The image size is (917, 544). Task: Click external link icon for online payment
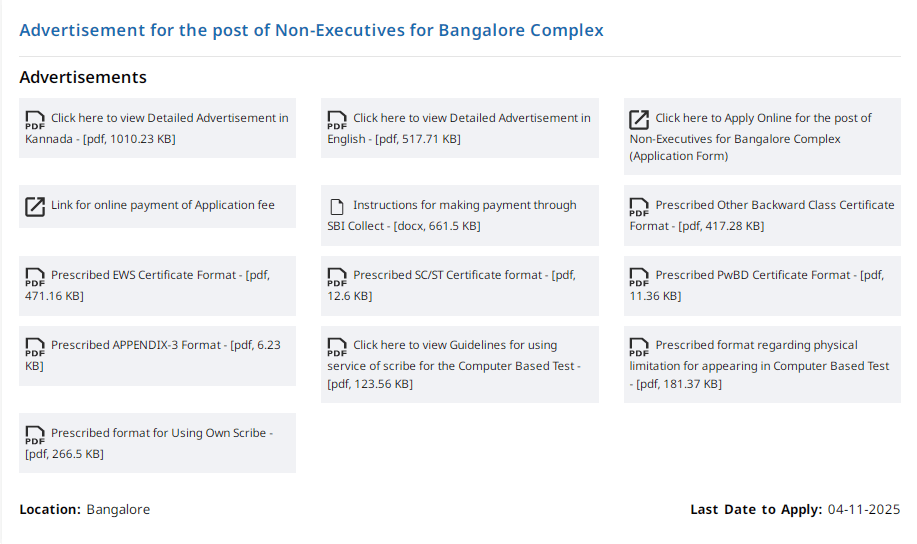pyautogui.click(x=35, y=207)
